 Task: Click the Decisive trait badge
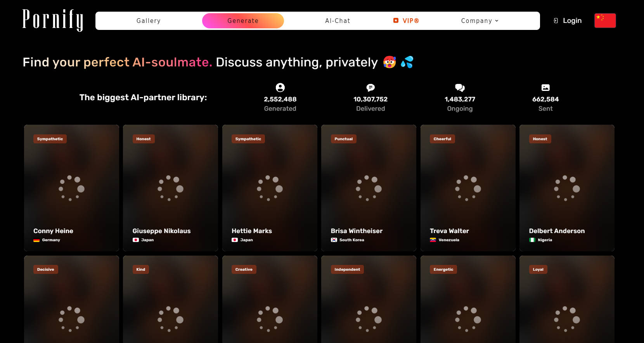tap(45, 269)
